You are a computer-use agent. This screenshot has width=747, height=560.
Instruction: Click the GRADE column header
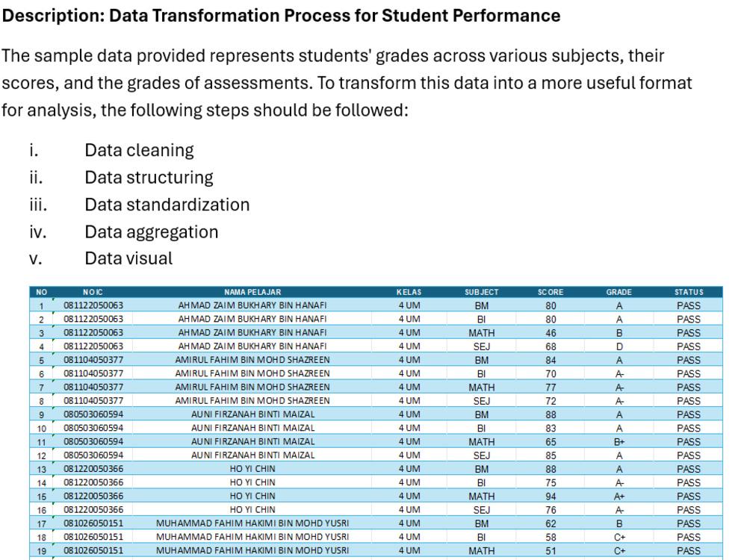pos(619,292)
